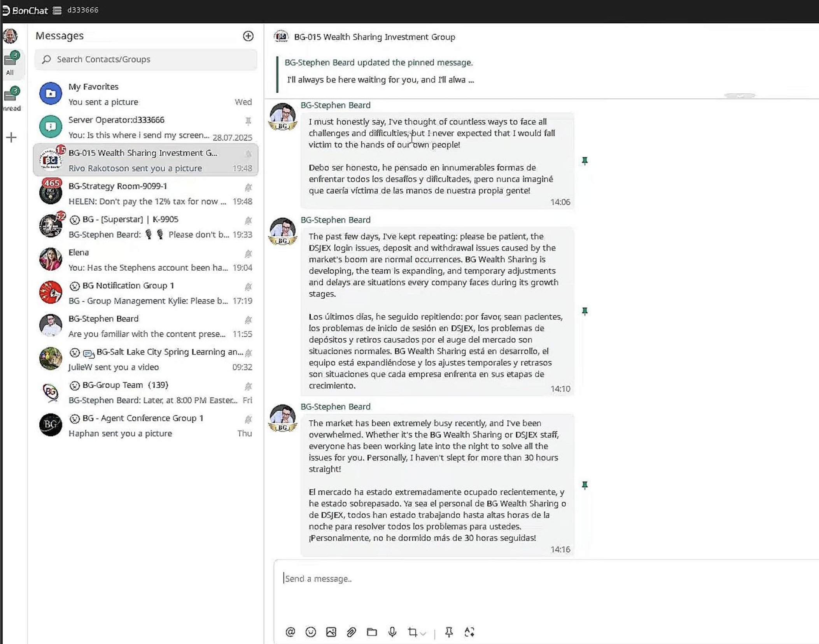Click the pin icon in message toolbar
The image size is (819, 644).
click(x=449, y=632)
